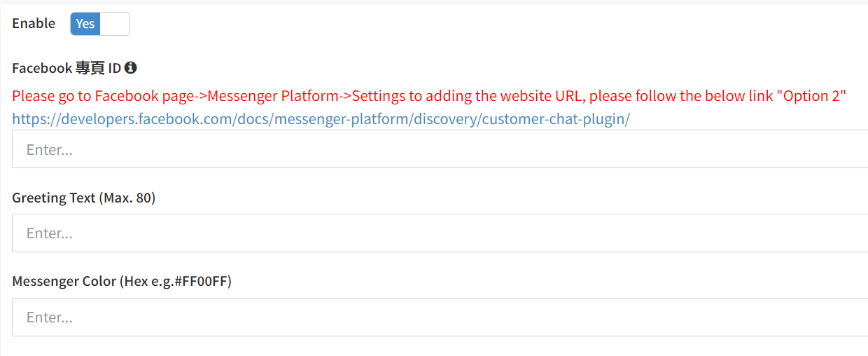
Task: Click the "Enable" label text
Action: click(x=34, y=24)
